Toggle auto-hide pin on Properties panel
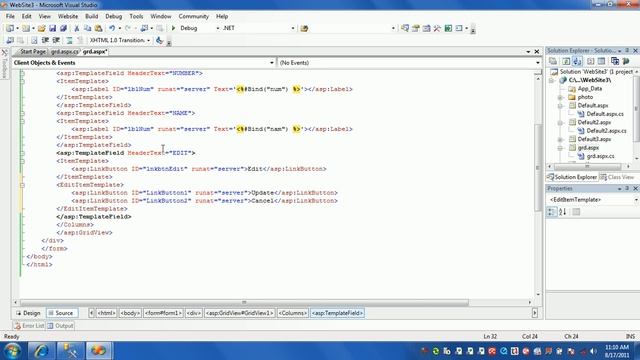Viewport: 640px width, 360px height. click(x=627, y=189)
